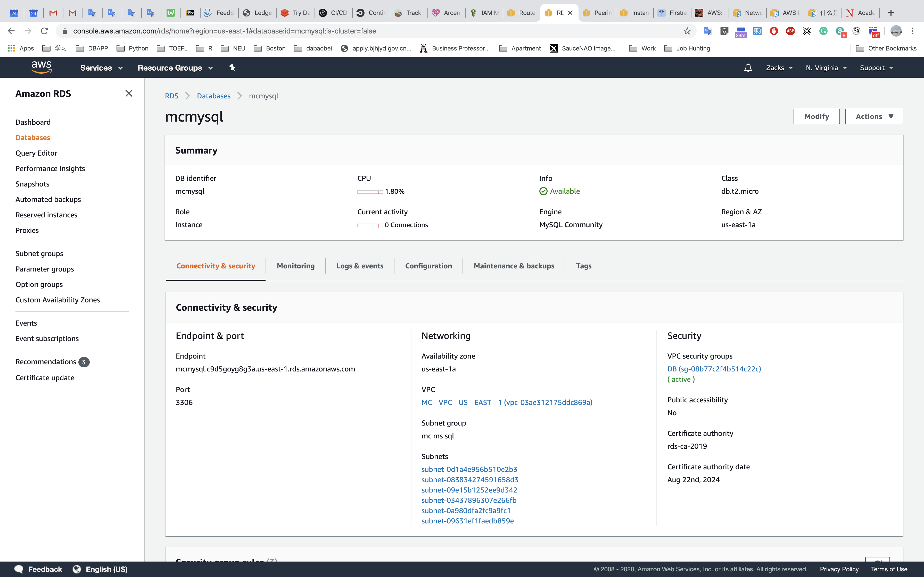
Task: Click the browser back arrow
Action: coord(11,31)
